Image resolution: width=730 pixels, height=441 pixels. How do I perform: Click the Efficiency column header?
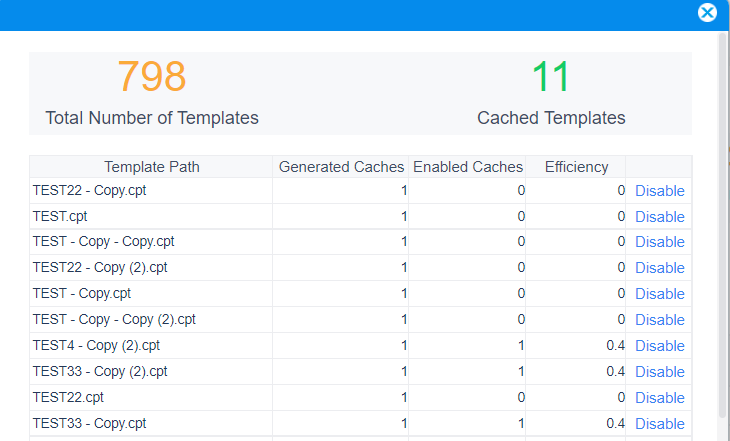click(x=576, y=167)
